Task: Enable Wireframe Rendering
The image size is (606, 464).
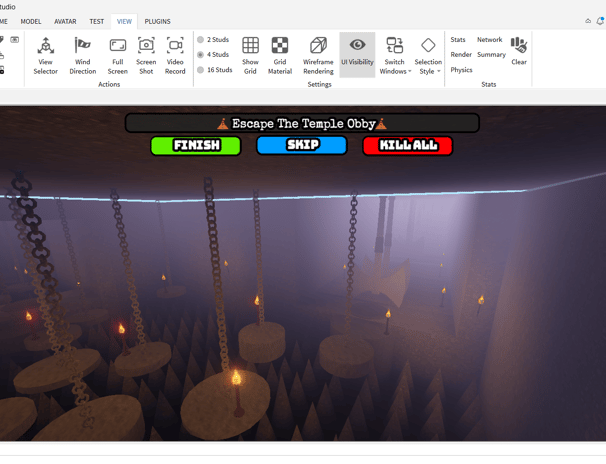Action: pos(318,56)
